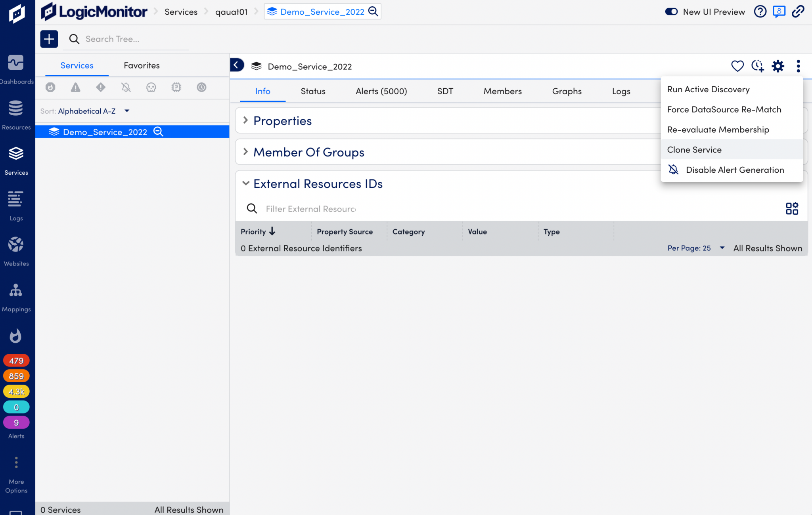Toggle the warning alerts filter icon
Viewport: 812px width, 515px height.
(x=75, y=87)
